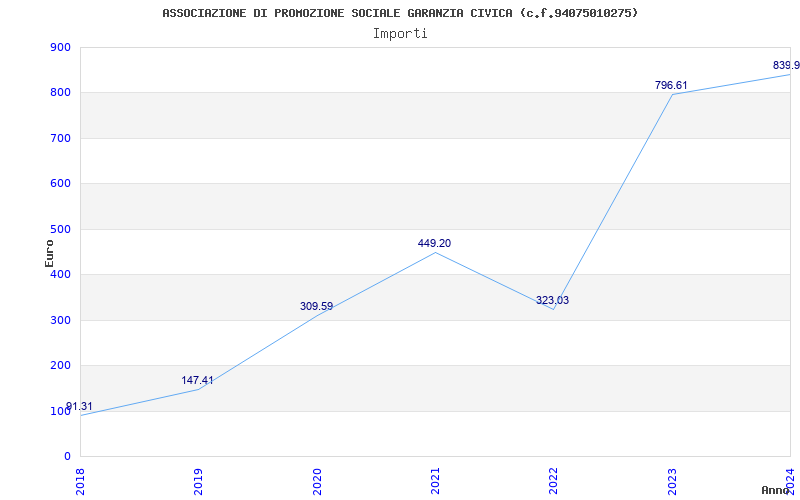800x500 pixels.
Task: Click the 323.03 data label for 2022
Action: pyautogui.click(x=552, y=301)
